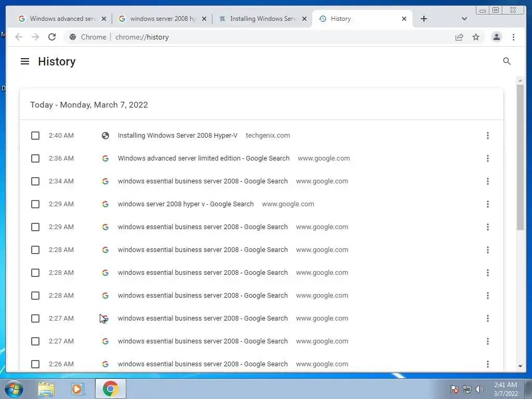The width and height of the screenshot is (532, 399).
Task: Open more actions for windows server 2008 hyper v entry
Action: tap(487, 204)
